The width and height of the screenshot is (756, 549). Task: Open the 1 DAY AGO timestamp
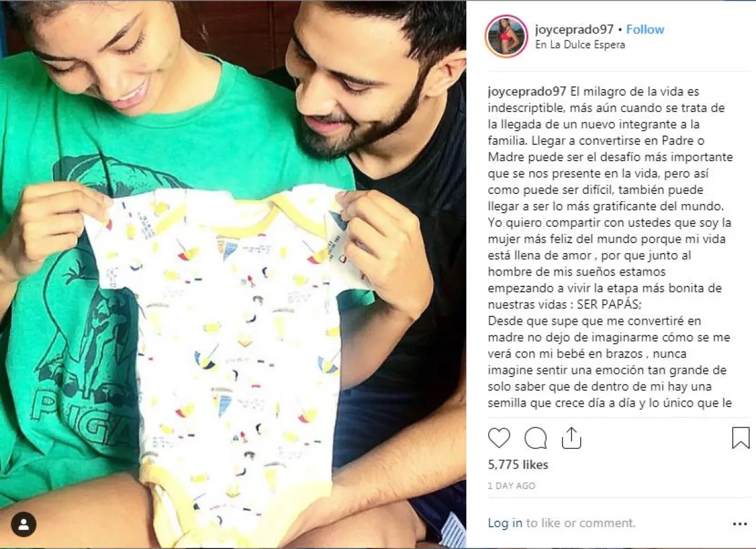[512, 485]
